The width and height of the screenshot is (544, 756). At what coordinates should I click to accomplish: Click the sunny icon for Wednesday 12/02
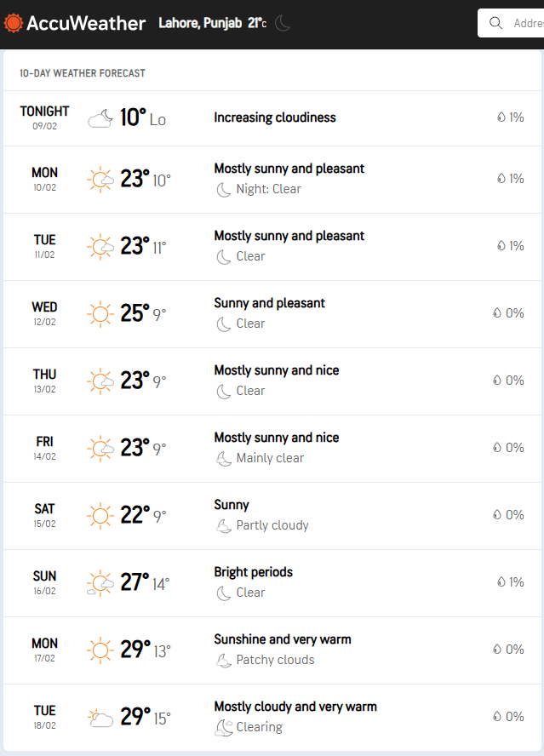[x=100, y=314]
